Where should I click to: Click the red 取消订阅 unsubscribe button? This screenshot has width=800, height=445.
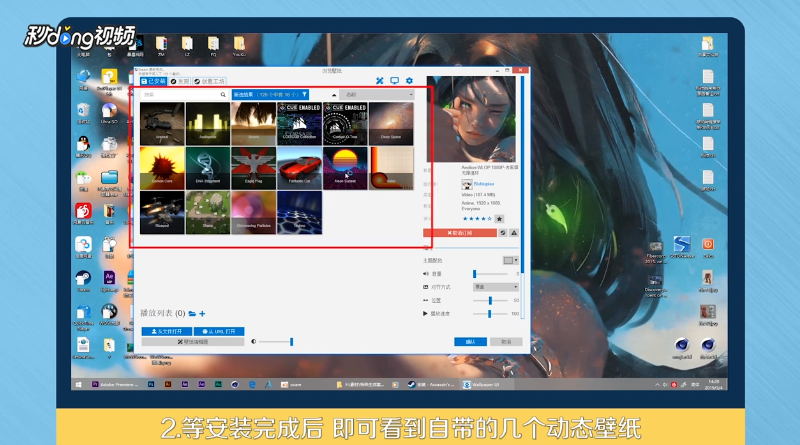[x=460, y=233]
